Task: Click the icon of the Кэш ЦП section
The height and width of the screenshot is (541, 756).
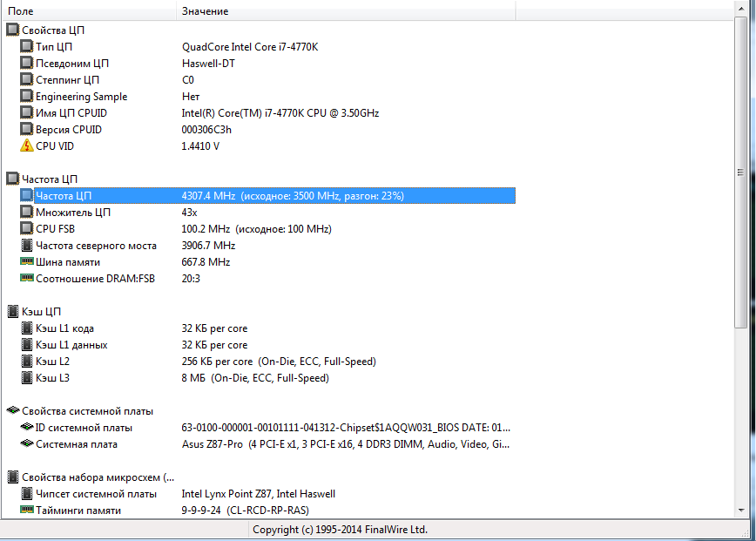Action: (13, 312)
